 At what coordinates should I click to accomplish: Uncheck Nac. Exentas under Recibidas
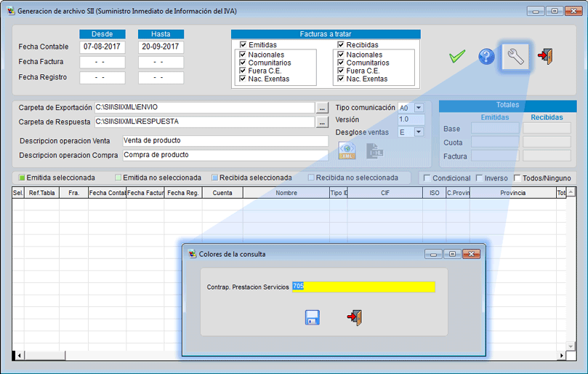tap(341, 79)
